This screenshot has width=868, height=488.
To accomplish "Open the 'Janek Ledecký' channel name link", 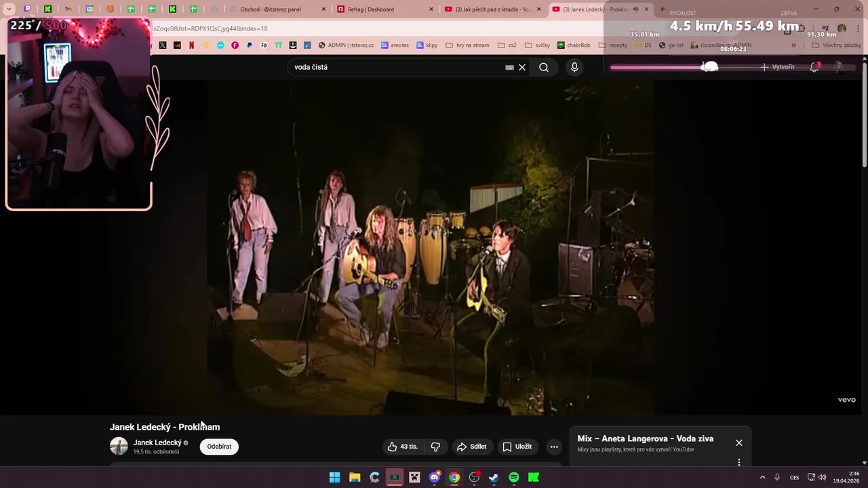I will 157,443.
